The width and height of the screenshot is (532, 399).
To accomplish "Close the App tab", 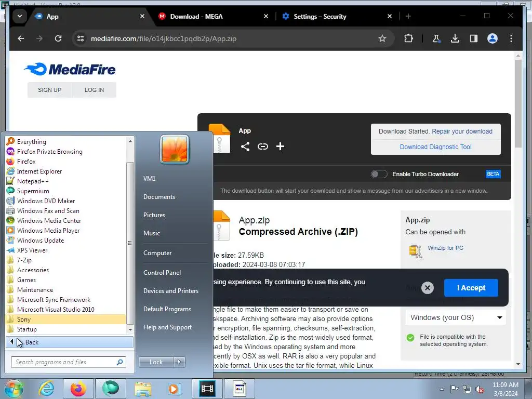I will point(142,16).
